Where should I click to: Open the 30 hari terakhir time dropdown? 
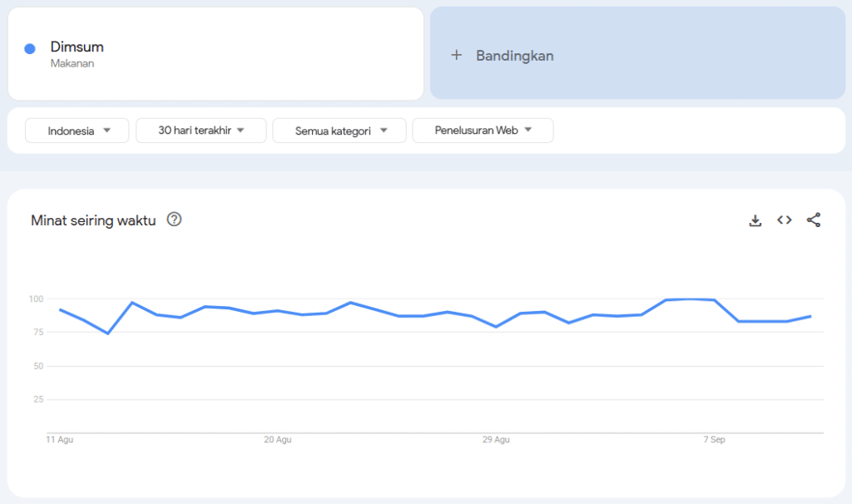point(201,131)
